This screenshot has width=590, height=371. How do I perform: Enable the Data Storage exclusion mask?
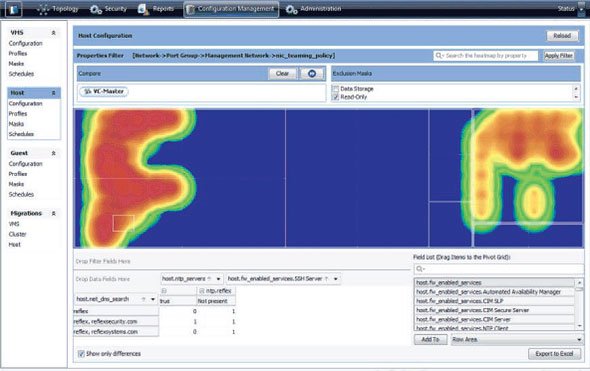[335, 89]
